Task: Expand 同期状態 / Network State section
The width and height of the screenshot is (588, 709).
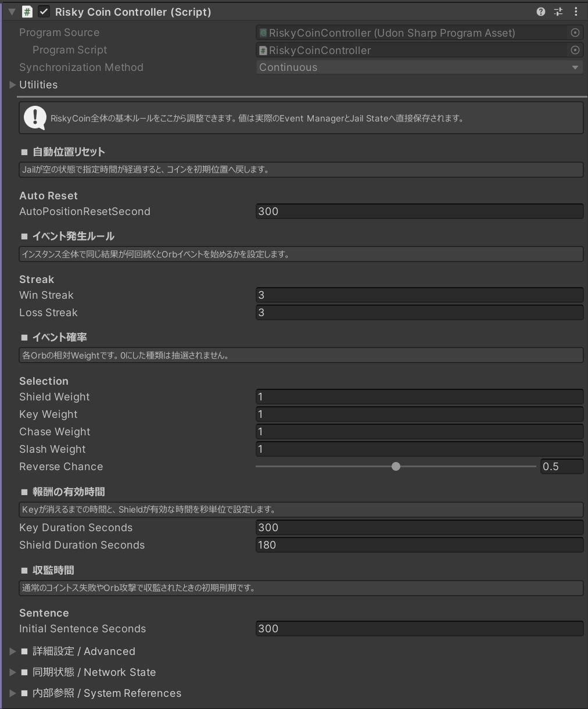Action: pyautogui.click(x=12, y=672)
